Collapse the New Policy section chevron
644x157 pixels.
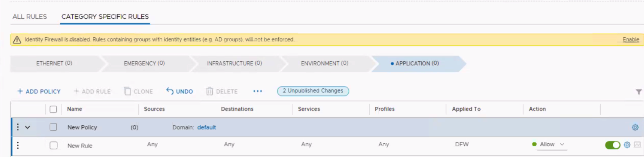(x=27, y=127)
